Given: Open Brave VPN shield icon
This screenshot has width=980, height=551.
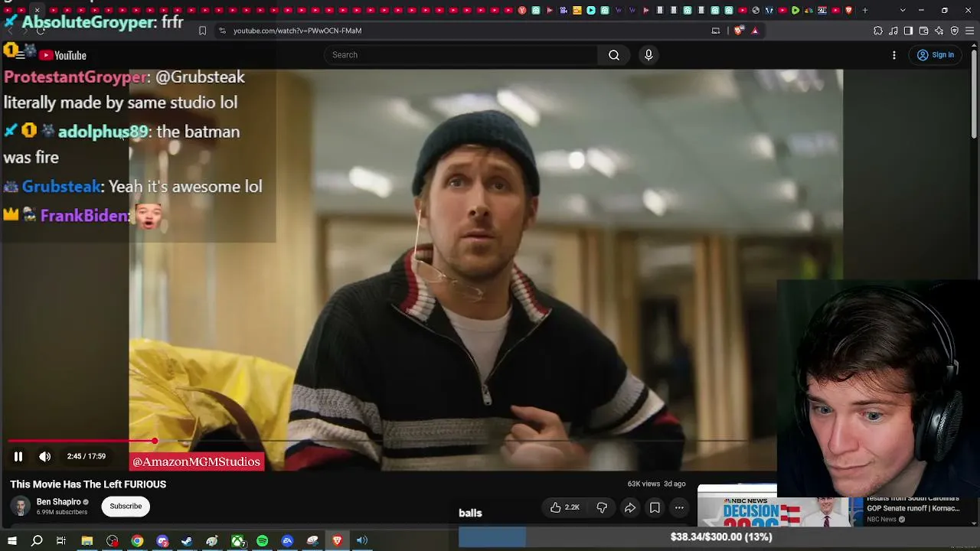Looking at the screenshot, I should click(x=955, y=31).
